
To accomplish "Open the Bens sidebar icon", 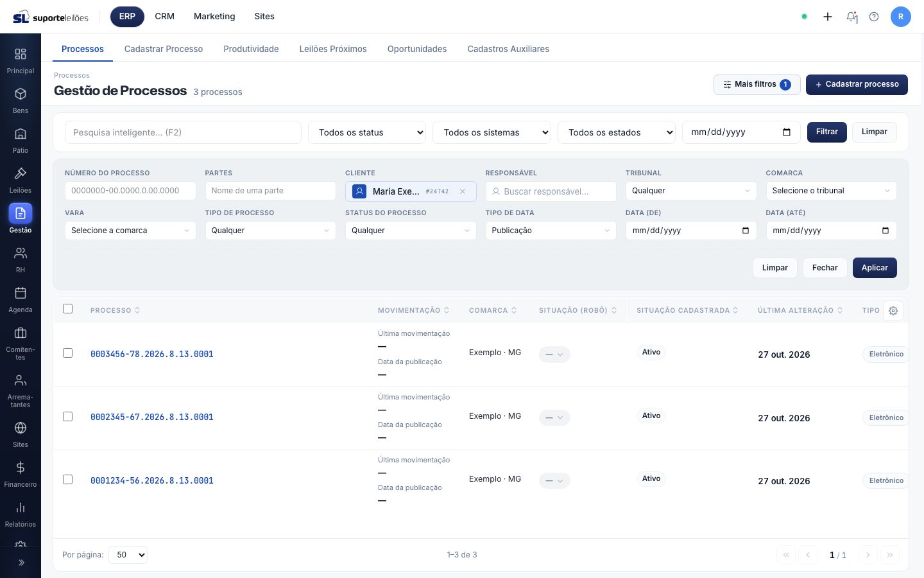I will pyautogui.click(x=21, y=94).
